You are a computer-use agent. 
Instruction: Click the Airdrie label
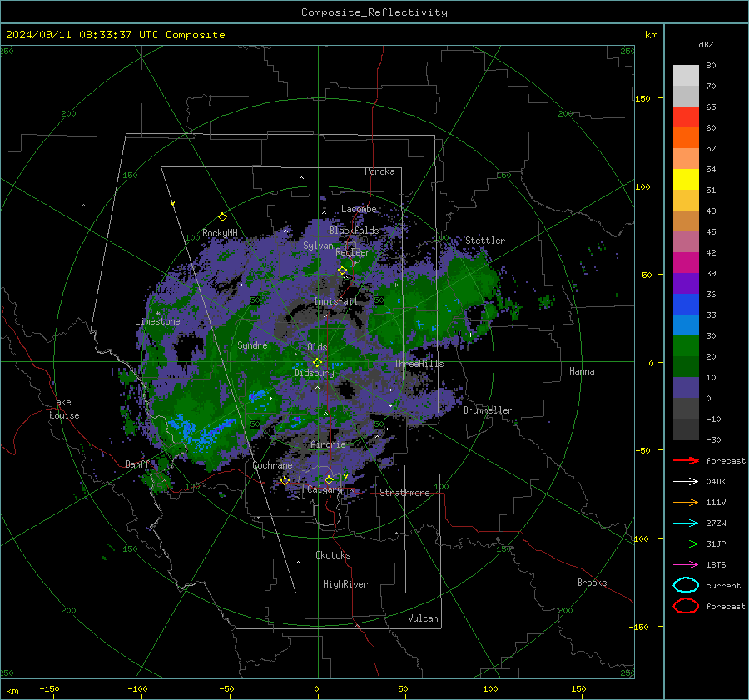tap(328, 444)
